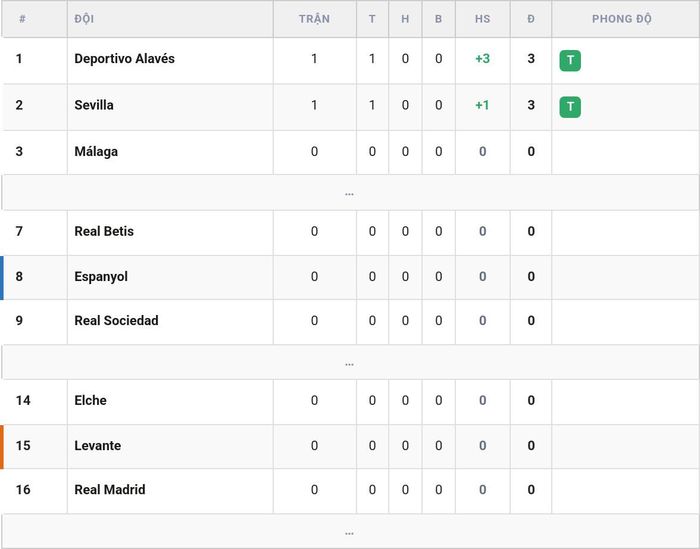This screenshot has height=549, width=700.
Task: Select the Málaga team name
Action: point(96,152)
